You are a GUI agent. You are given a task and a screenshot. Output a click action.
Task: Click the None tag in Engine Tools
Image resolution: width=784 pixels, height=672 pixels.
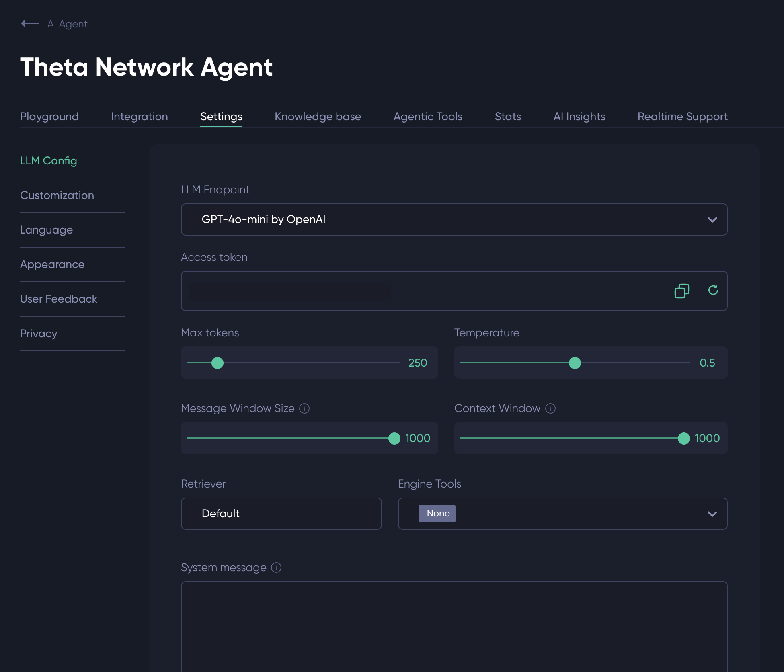(x=437, y=514)
